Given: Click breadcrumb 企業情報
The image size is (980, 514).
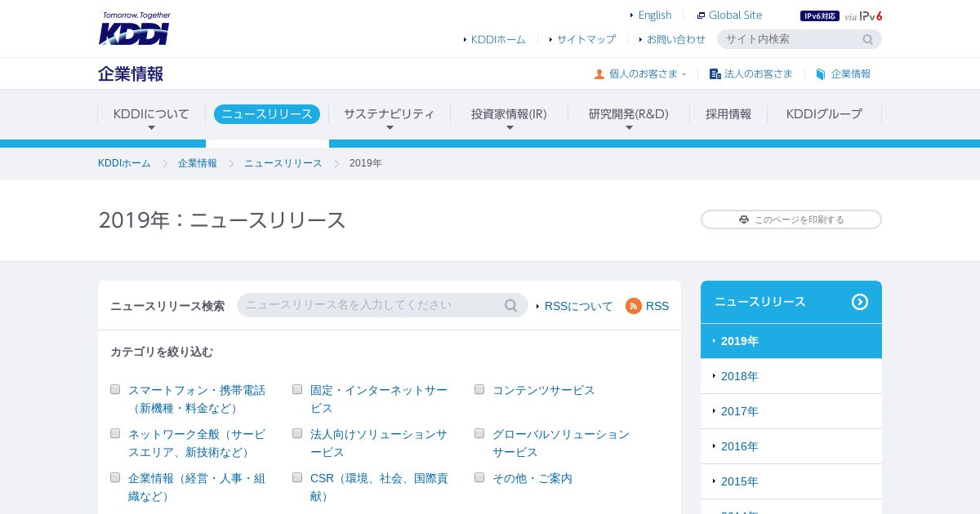Looking at the screenshot, I should tap(198, 163).
